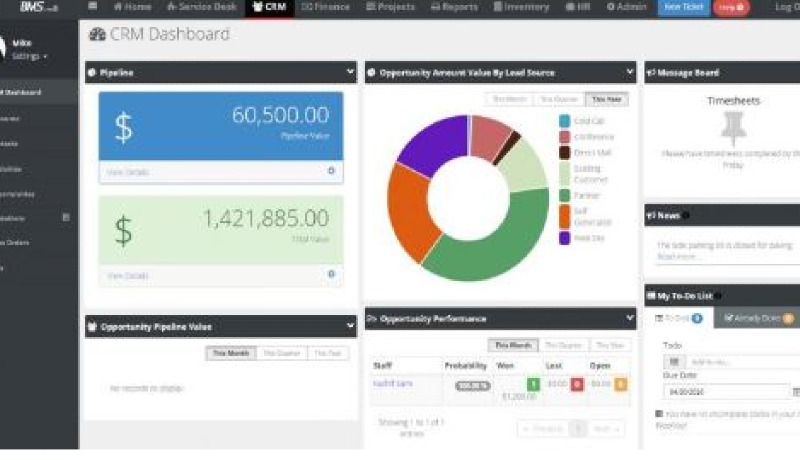This screenshot has height=460, width=800.
Task: View details of the 1,421,885.00 Total Value
Action: (x=128, y=276)
